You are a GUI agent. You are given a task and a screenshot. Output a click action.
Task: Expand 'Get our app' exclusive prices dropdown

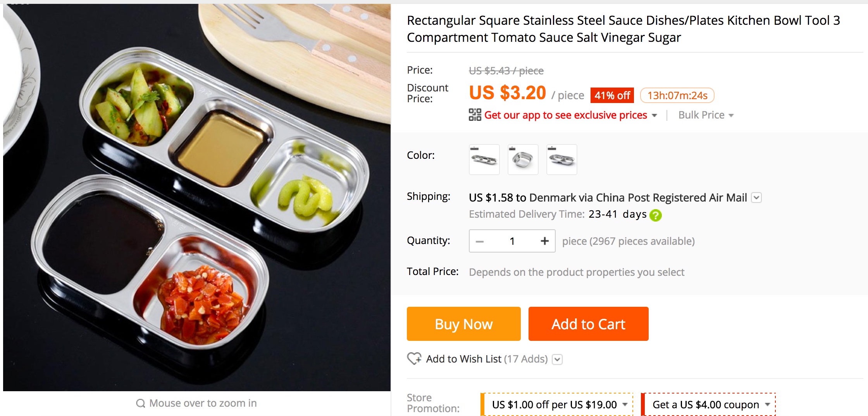[x=654, y=115]
